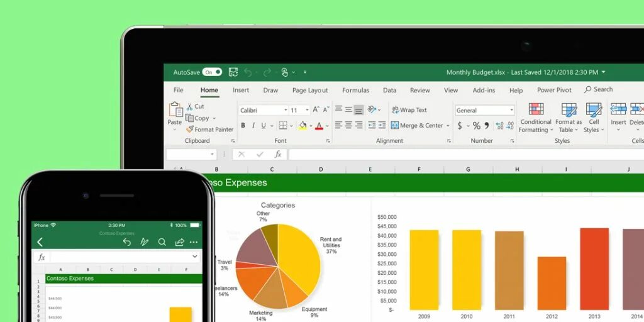The image size is (644, 322).
Task: Open Cell Styles gallery
Action: (594, 118)
